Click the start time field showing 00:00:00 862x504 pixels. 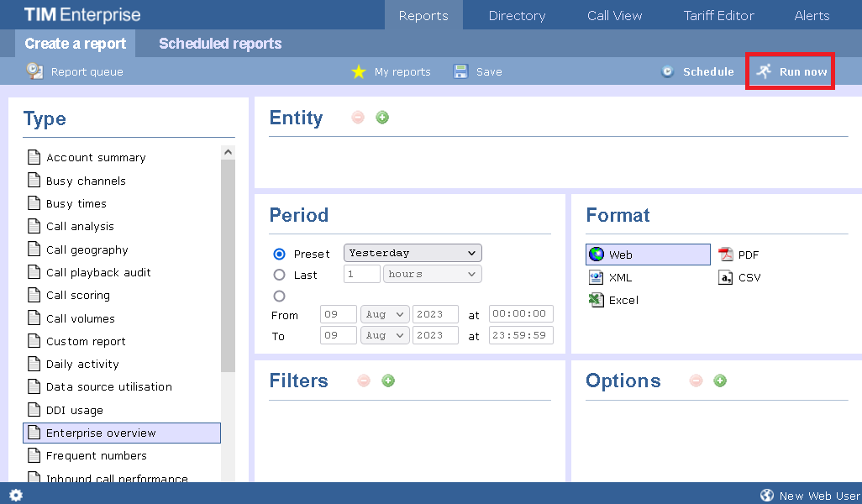(521, 314)
